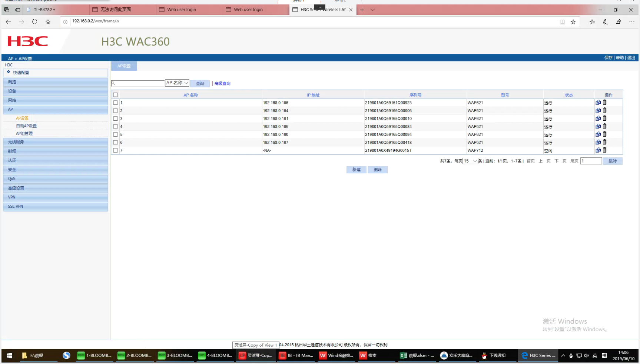The width and height of the screenshot is (640, 364).
Task: Open the Windows Start menu
Action: tap(10, 355)
